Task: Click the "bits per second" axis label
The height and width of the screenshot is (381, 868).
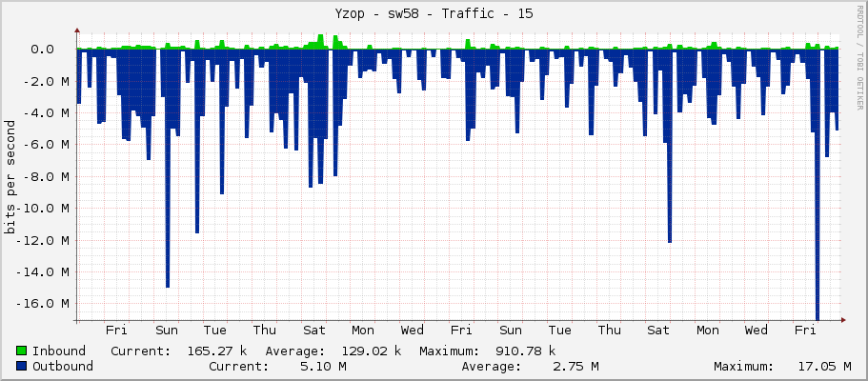Action: click(10, 176)
